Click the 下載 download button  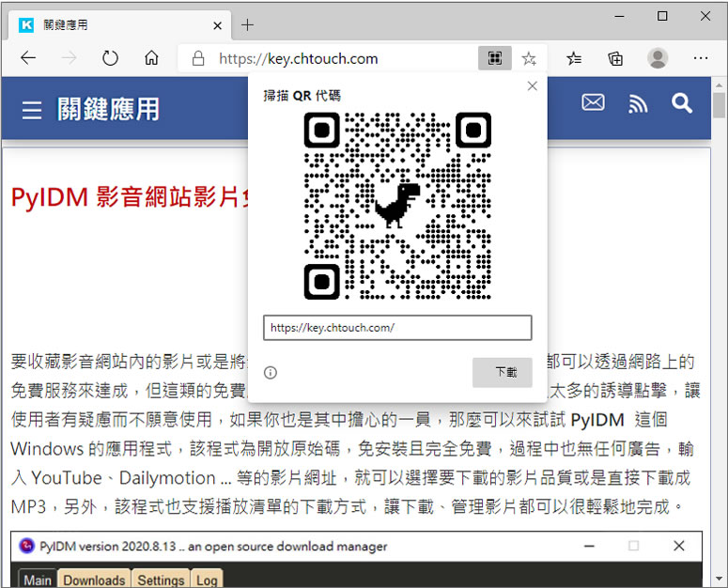[x=502, y=372]
